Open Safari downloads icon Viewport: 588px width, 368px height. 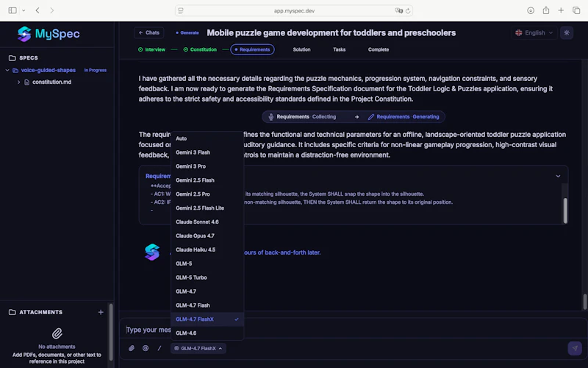click(531, 10)
